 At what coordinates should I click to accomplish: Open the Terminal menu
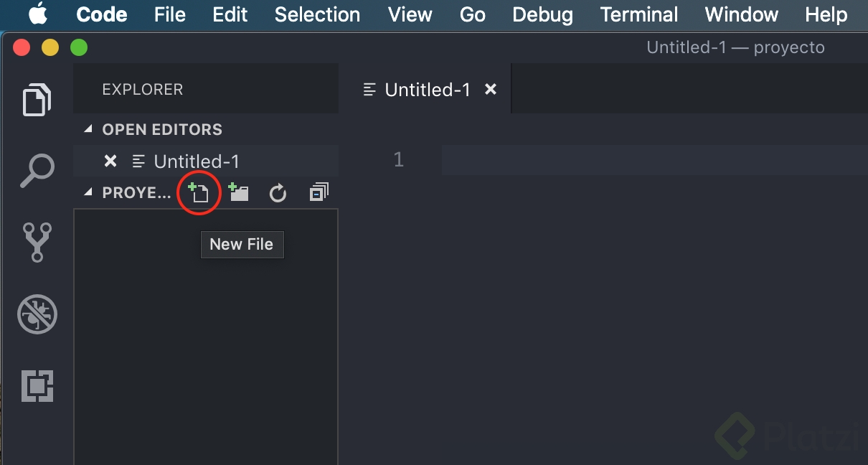(639, 14)
